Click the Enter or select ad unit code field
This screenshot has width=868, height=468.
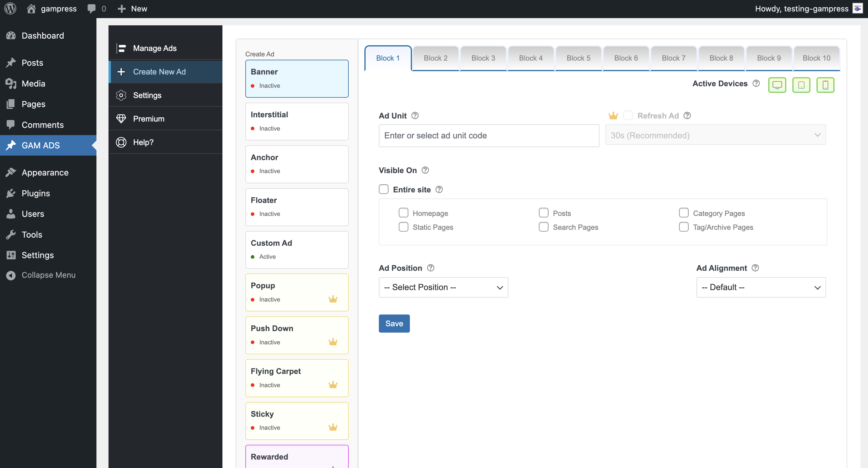pos(489,135)
